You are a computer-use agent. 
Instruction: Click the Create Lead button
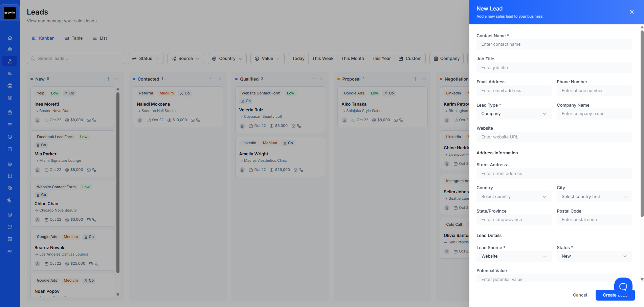pos(615,295)
